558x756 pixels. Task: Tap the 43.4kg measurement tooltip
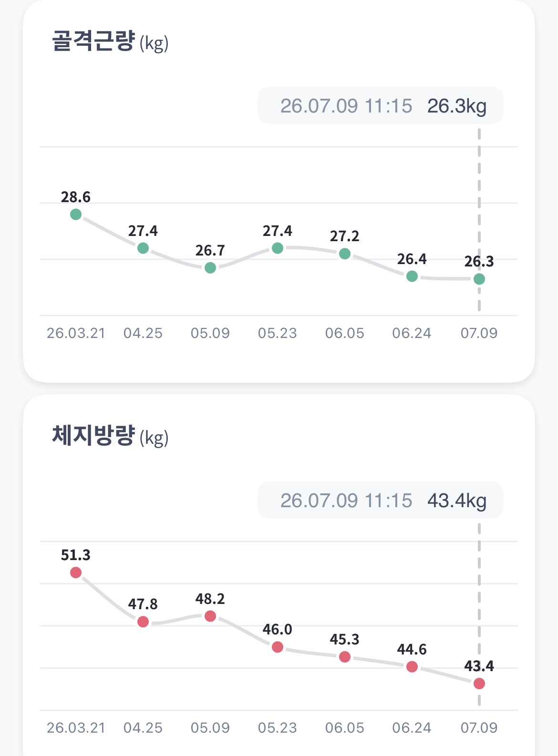click(x=381, y=501)
